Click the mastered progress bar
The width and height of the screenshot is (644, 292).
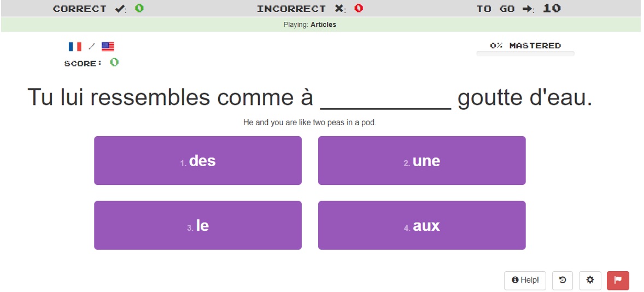tap(525, 54)
